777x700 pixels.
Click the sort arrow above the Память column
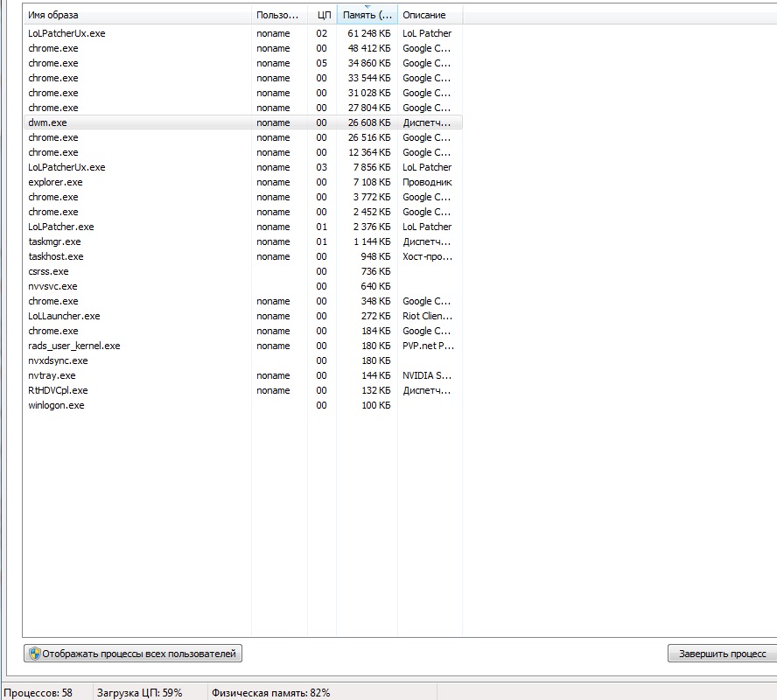(367, 7)
